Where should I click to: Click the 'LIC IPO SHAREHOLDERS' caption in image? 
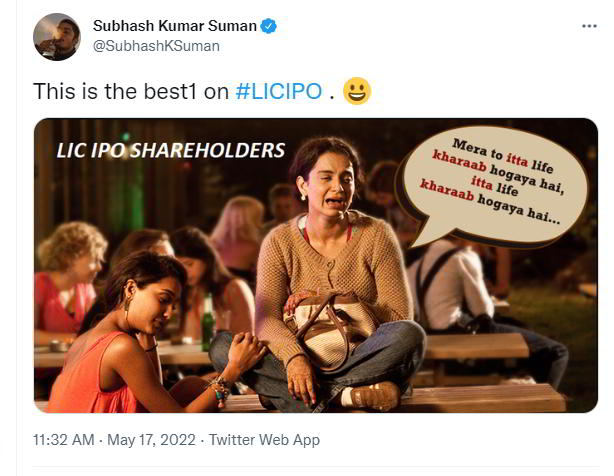[170, 151]
